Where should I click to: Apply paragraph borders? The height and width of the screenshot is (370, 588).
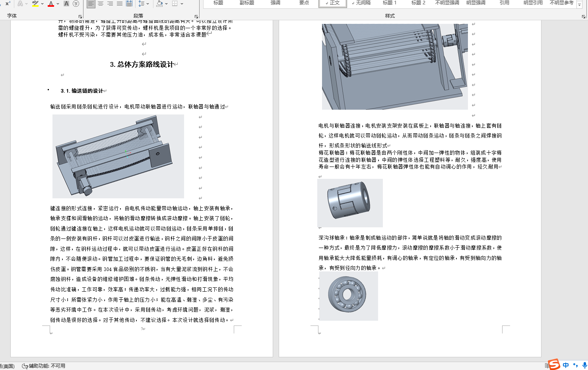[175, 4]
